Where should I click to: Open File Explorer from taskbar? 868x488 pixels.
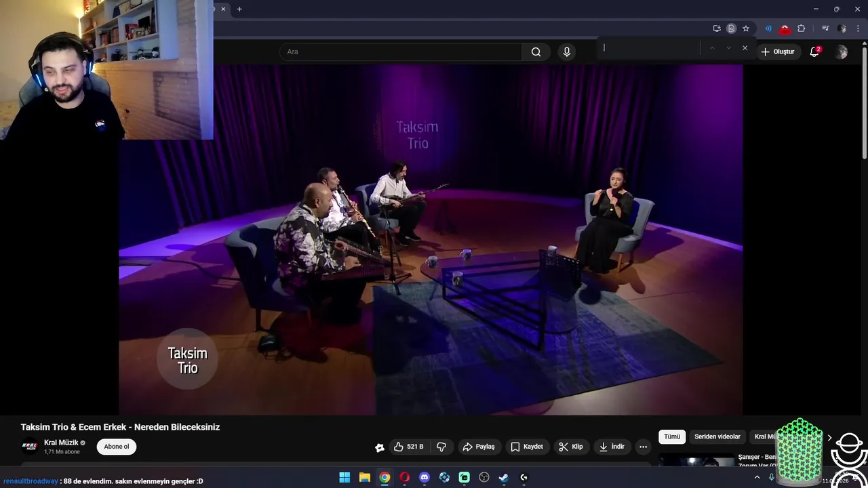point(364,478)
